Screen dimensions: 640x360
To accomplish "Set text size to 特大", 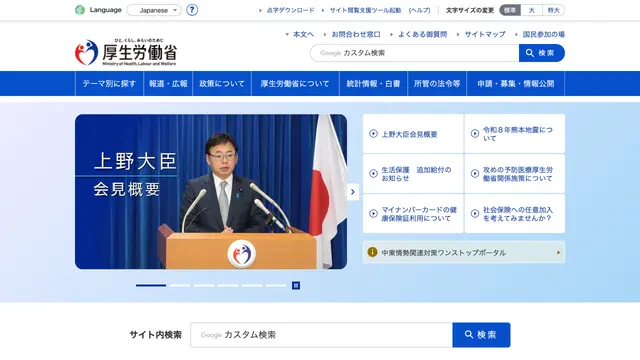I will [x=553, y=10].
